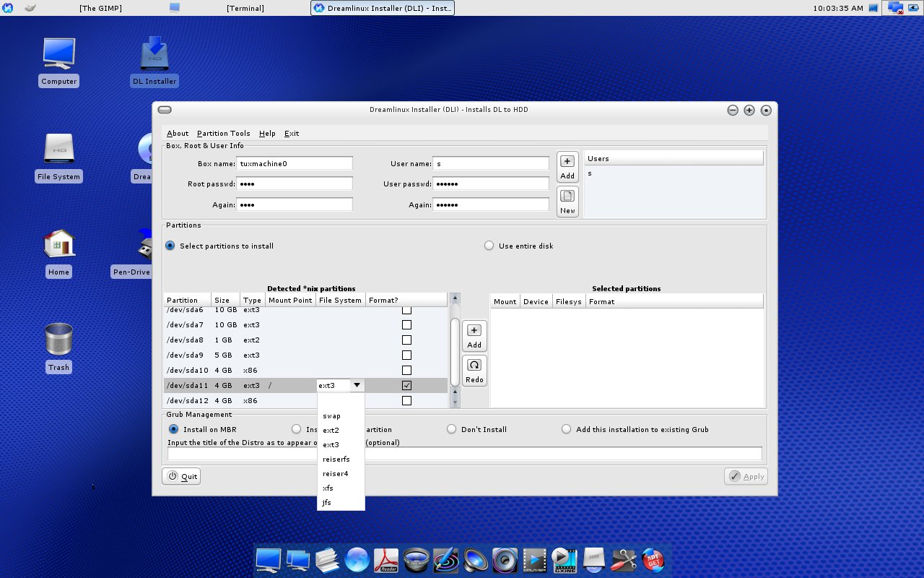
Task: Click the Redo partitions button
Action: (474, 371)
